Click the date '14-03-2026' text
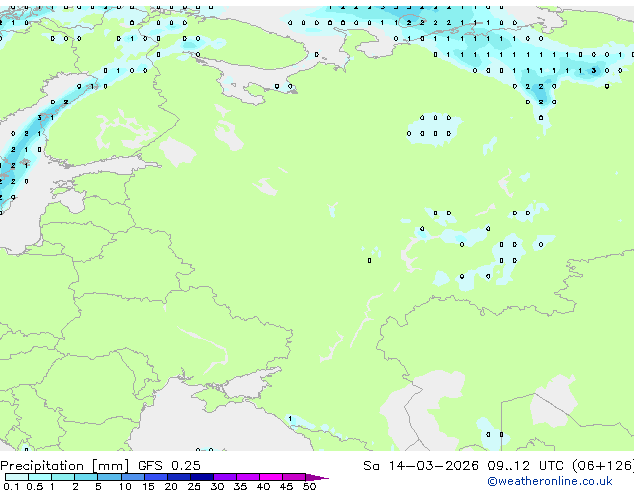The image size is (634, 490). (433, 466)
